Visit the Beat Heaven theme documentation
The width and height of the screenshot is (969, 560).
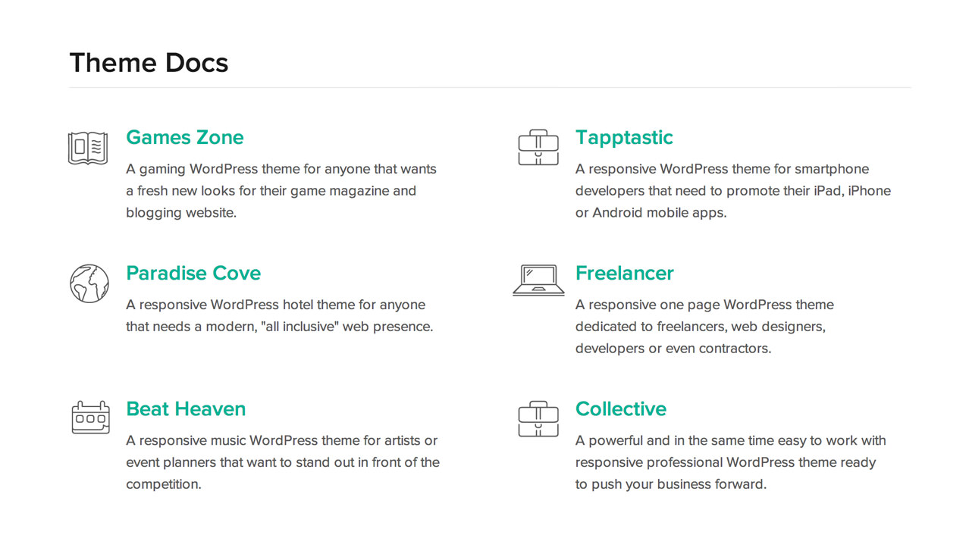click(186, 408)
